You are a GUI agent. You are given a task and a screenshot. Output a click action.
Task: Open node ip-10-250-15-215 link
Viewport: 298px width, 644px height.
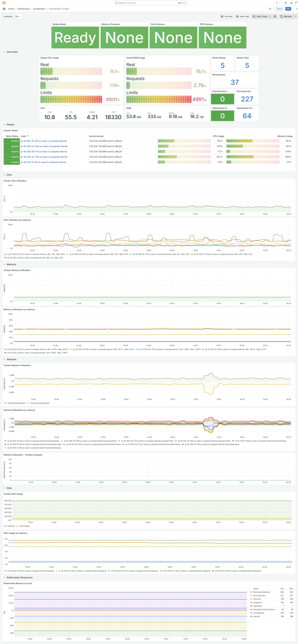44,141
